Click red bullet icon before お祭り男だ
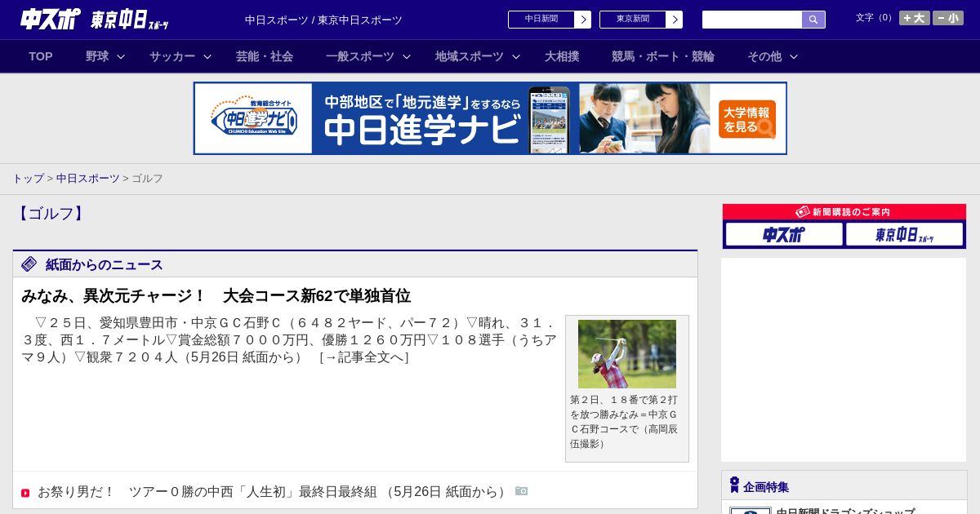The image size is (980, 514). [25, 493]
